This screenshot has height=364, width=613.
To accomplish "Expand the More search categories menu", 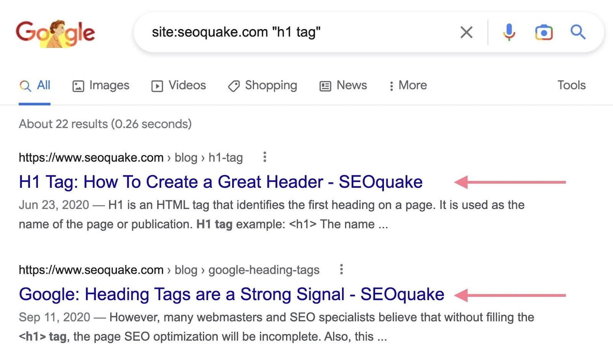I will [408, 85].
